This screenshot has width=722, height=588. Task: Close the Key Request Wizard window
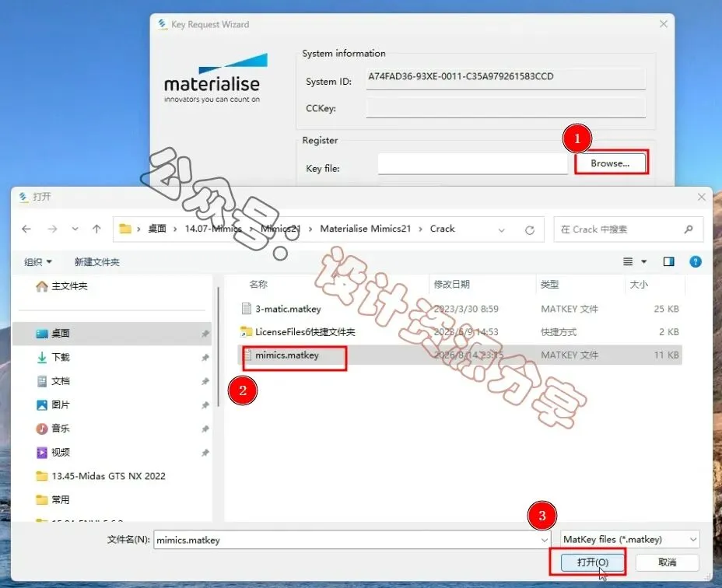click(x=663, y=24)
